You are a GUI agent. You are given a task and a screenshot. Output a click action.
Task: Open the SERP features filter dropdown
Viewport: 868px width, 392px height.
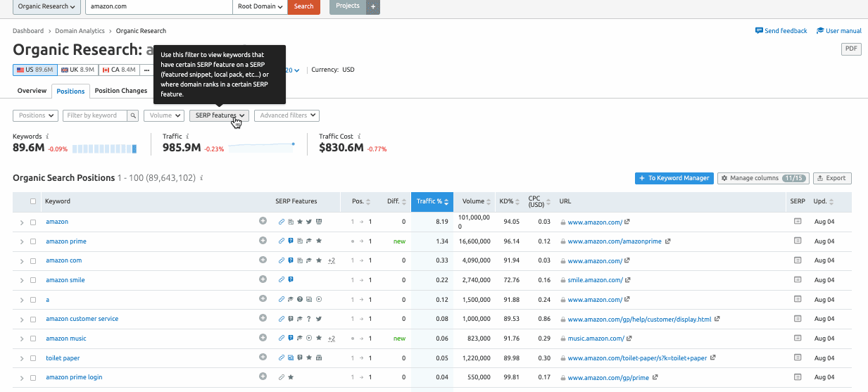[x=219, y=115]
